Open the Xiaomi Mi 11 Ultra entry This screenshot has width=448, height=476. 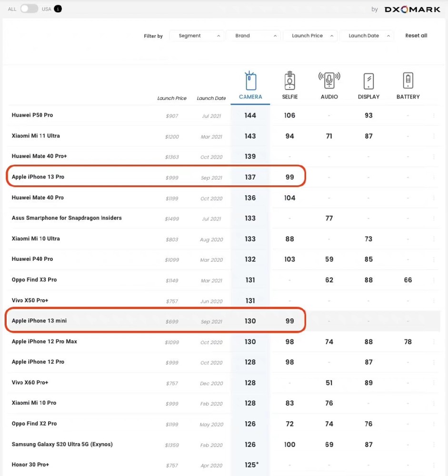tap(36, 136)
